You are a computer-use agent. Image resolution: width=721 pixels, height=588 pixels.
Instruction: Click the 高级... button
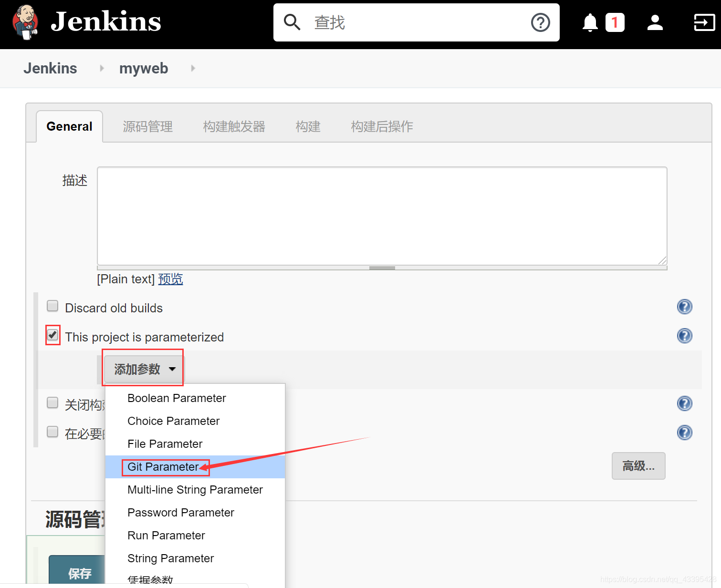click(x=638, y=466)
